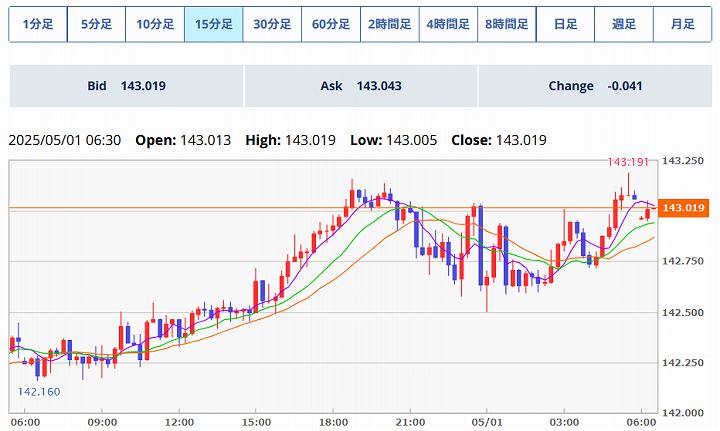Open the 月足 monthly tab
The width and height of the screenshot is (720, 431).
coord(682,24)
